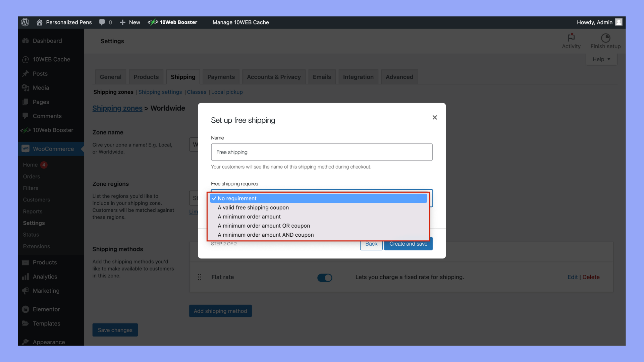Switch to the Payments tab
The image size is (644, 362).
(221, 77)
